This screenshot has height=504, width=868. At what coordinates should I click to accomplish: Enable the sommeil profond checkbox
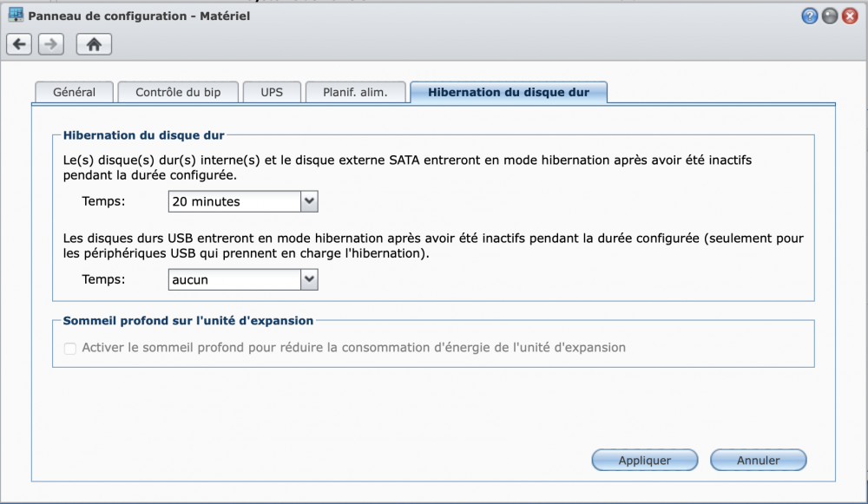pos(70,348)
